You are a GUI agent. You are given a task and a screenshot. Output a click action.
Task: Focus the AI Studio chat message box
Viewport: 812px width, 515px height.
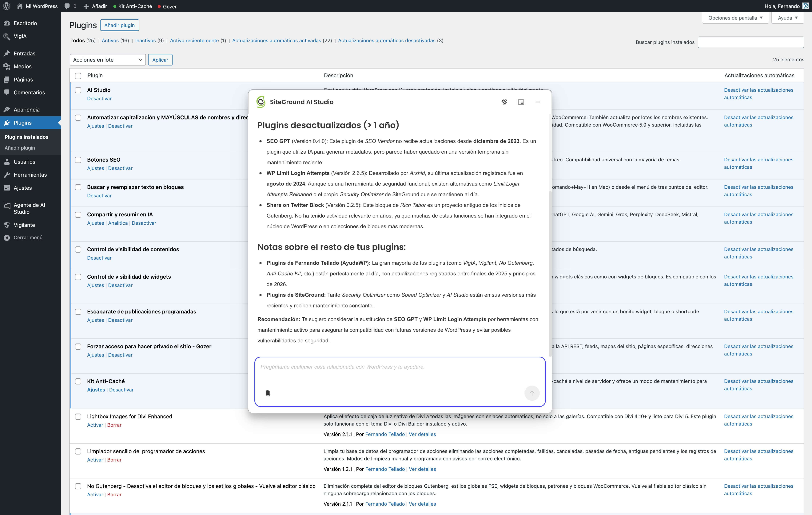(400, 382)
